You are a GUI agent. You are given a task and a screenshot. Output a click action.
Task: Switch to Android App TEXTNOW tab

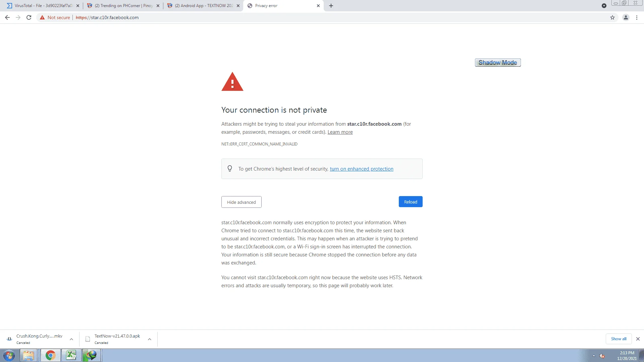tap(203, 6)
